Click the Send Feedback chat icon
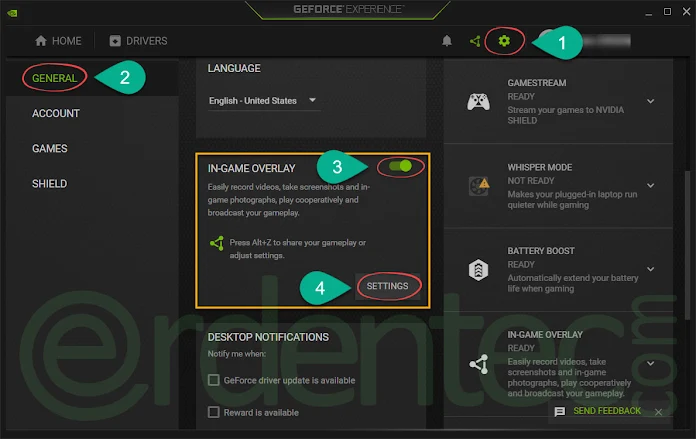 560,411
